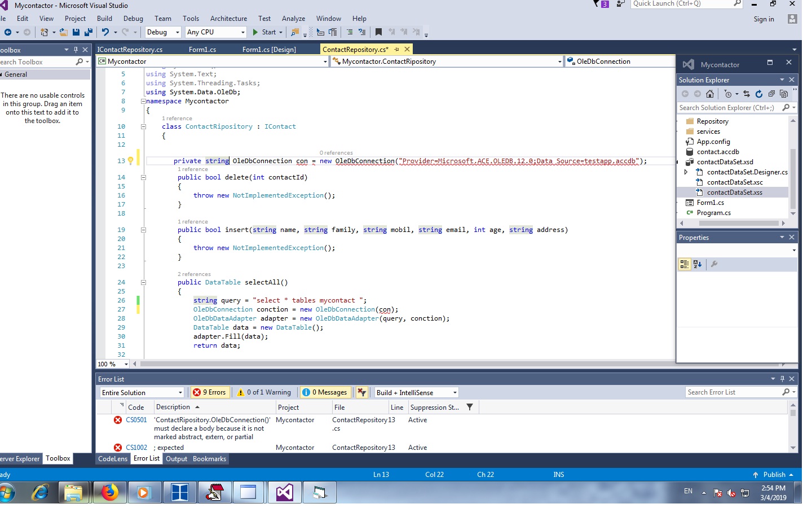Open the Debug configuration dropdown
This screenshot has height=508, width=812.
pyautogui.click(x=163, y=32)
